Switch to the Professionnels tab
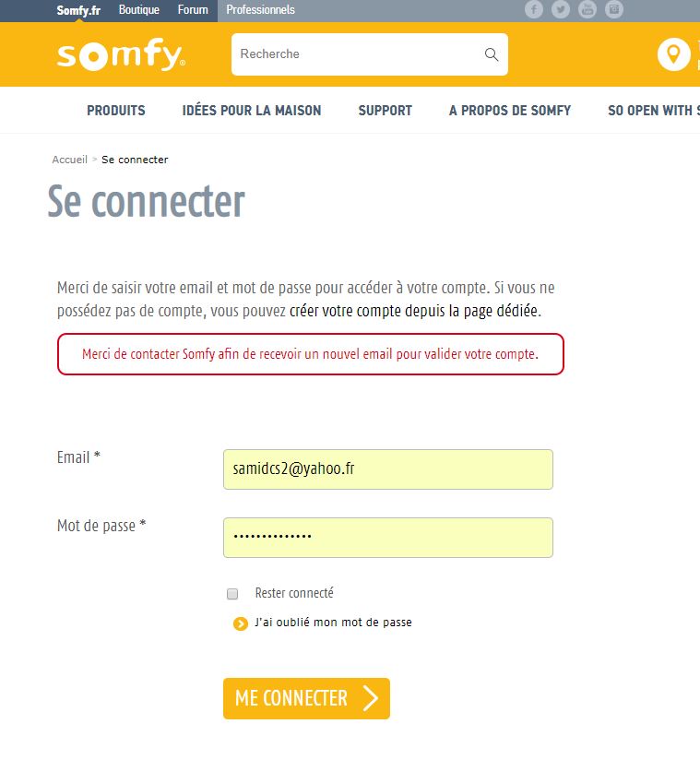The height and width of the screenshot is (783, 700). [261, 10]
